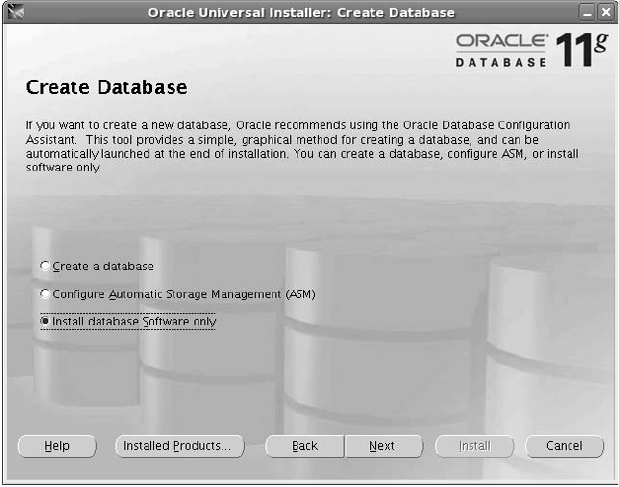
Task: Open the Help button
Action: click(57, 446)
